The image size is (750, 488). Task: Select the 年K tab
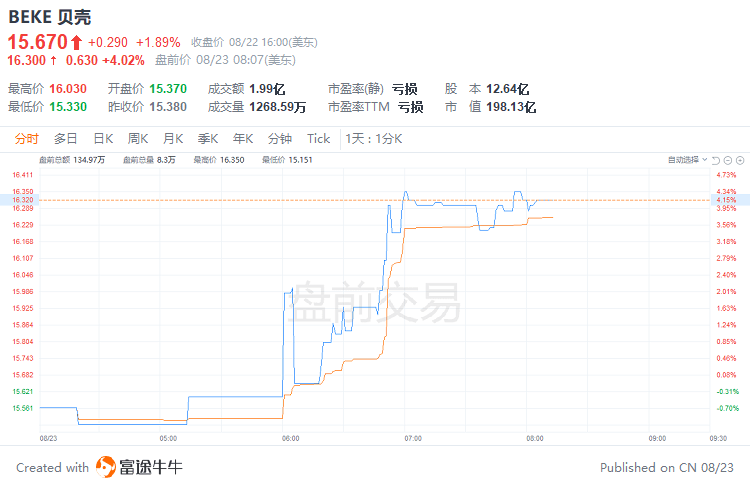(x=243, y=139)
